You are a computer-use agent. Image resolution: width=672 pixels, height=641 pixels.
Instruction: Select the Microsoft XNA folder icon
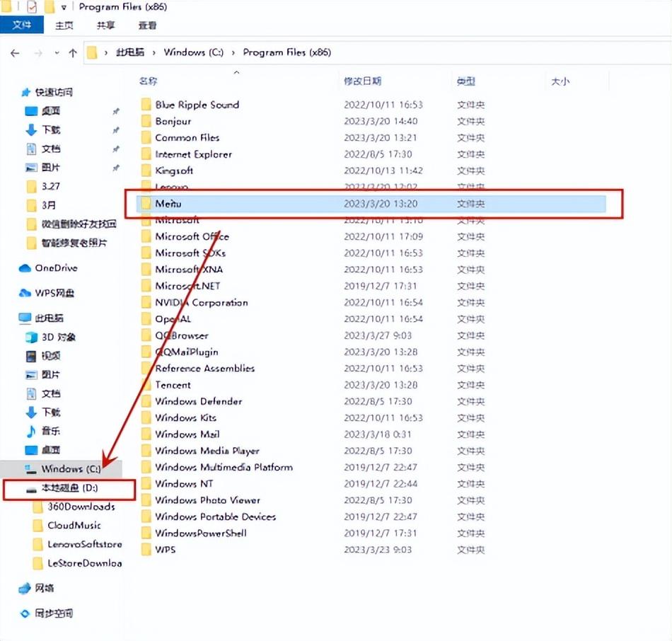[146, 270]
